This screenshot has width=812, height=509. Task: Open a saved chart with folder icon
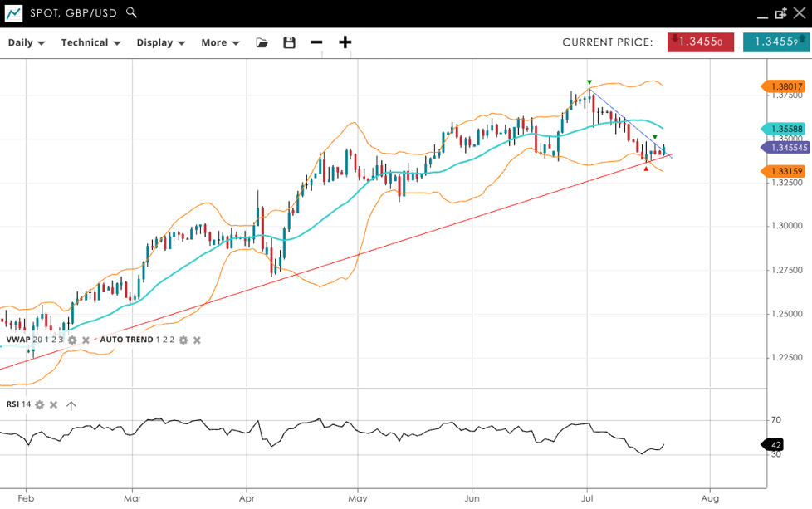tap(262, 42)
